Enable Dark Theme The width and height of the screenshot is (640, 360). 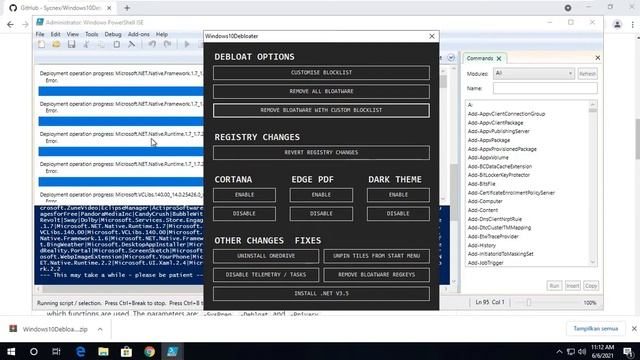click(398, 195)
